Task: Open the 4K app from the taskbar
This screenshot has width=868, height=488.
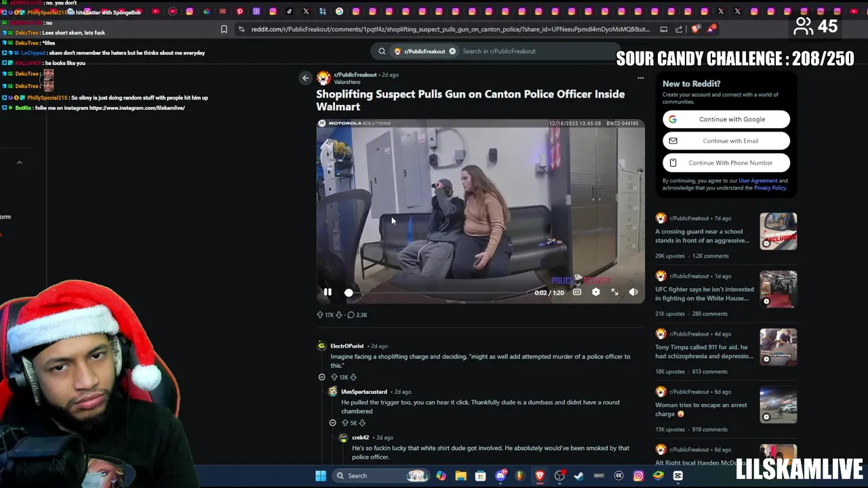Action: coord(618,476)
